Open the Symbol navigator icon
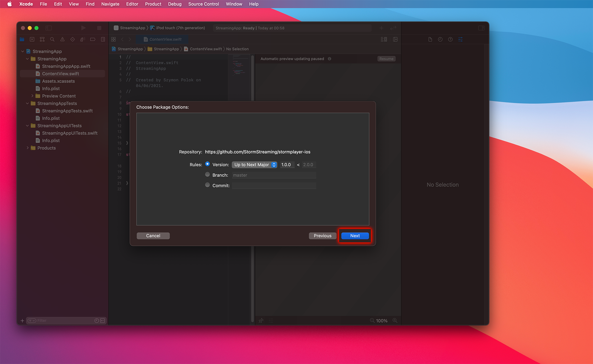The height and width of the screenshot is (364, 593). tap(42, 39)
